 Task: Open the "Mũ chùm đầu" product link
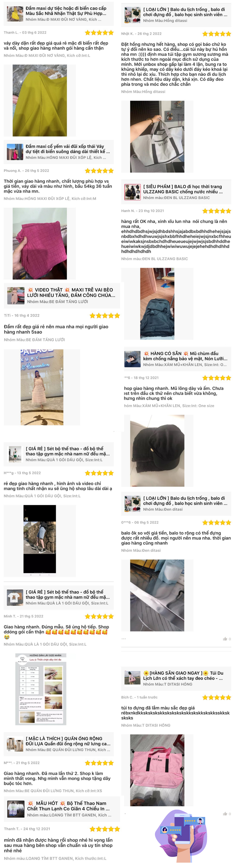[x=185, y=356]
